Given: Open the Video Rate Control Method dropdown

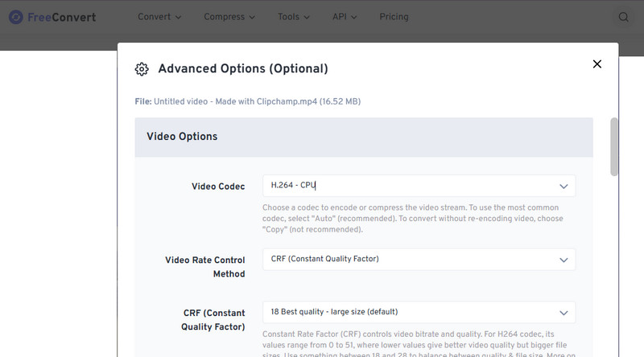Looking at the screenshot, I should (x=419, y=259).
